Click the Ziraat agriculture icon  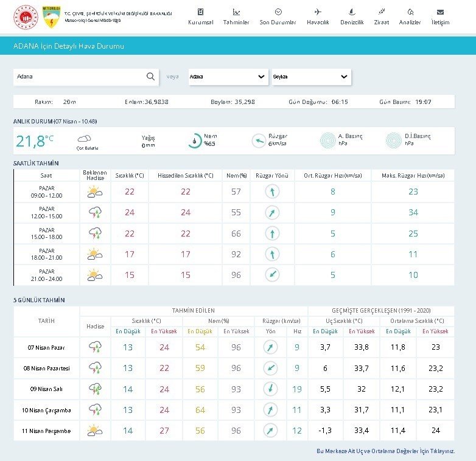382,12
